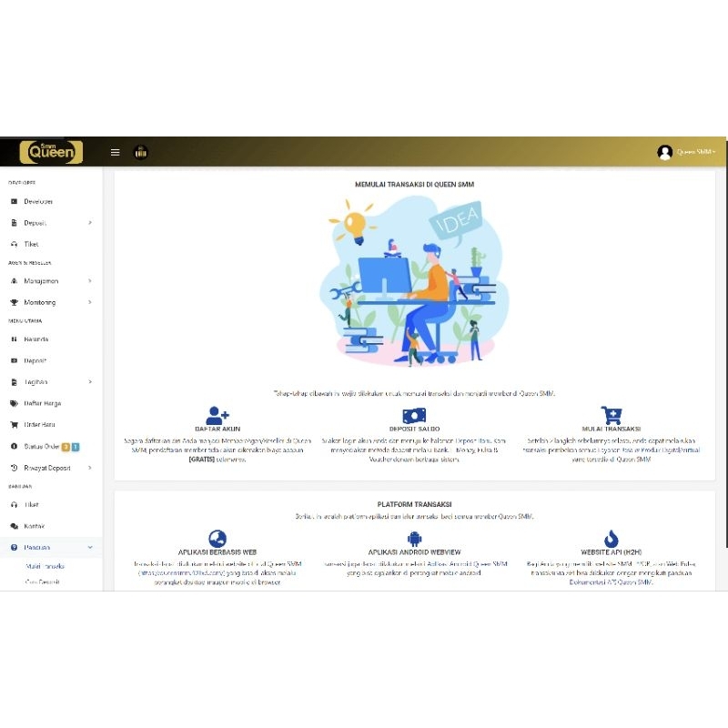Click the idea workspace illustration
The image size is (728, 728).
coord(414,281)
